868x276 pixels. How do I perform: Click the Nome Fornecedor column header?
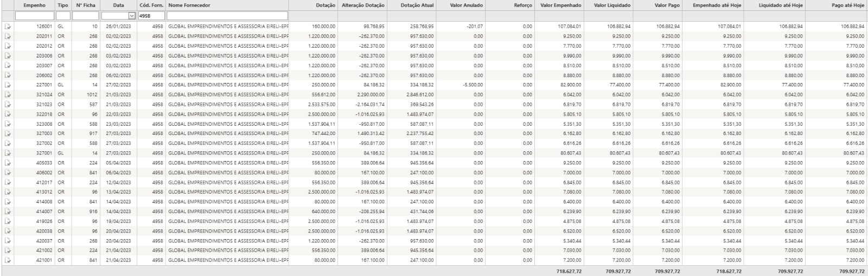[189, 5]
